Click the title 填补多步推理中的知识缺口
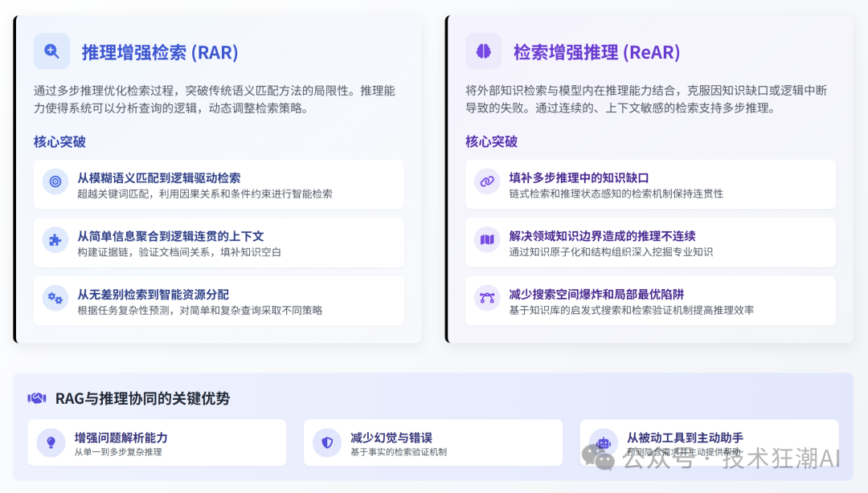Screen dimensions: 868x493 pos(579,177)
